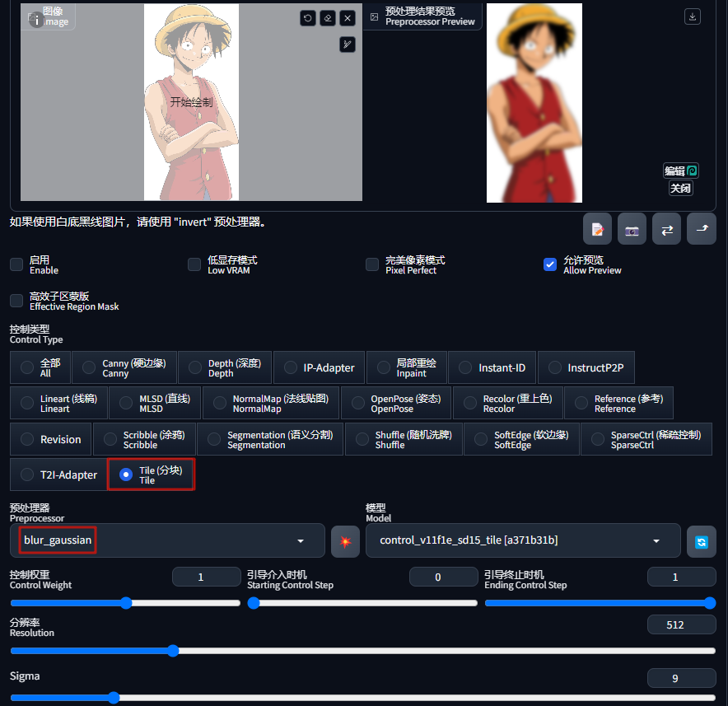Click the blurred preprocessor preview image
Screen dimensions: 728x706
(534, 103)
